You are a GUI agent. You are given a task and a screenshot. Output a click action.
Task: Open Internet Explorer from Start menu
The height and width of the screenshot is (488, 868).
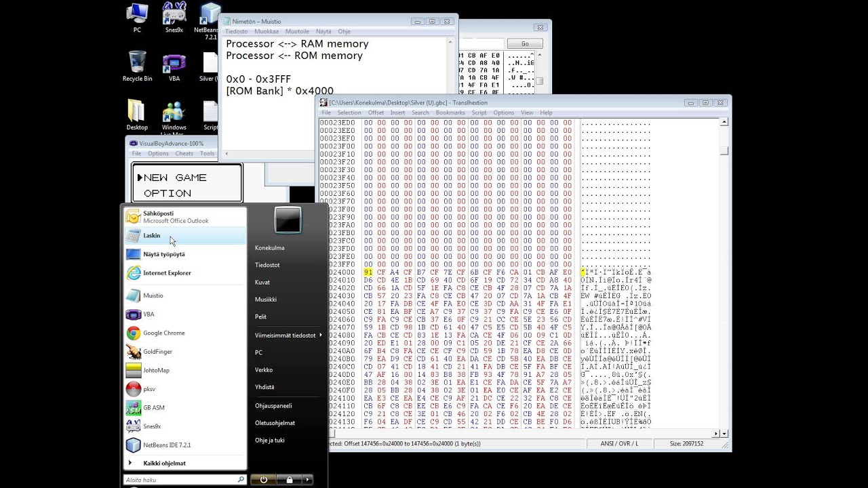184,272
